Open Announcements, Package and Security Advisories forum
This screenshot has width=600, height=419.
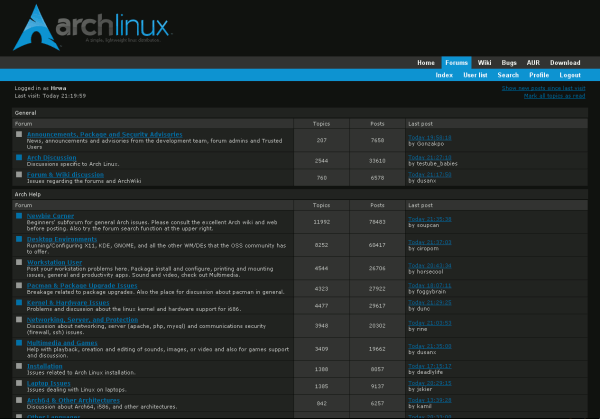(x=104, y=134)
